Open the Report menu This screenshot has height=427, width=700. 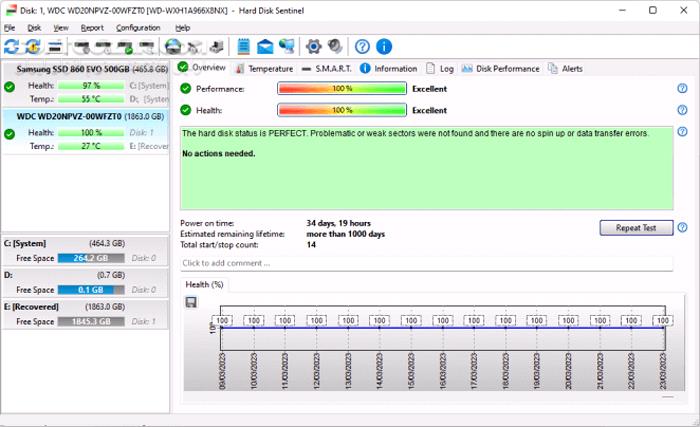pos(92,28)
